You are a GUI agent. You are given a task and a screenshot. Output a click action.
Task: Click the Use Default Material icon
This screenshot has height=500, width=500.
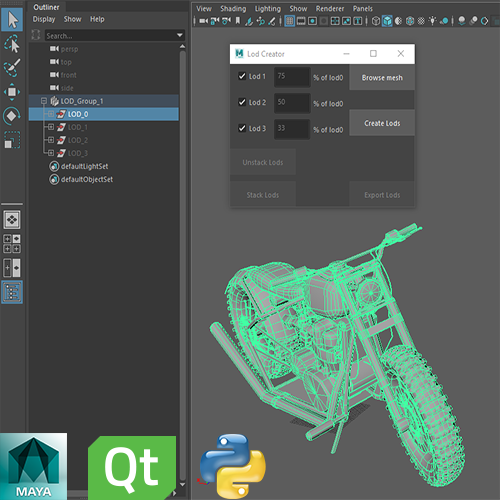click(x=398, y=21)
